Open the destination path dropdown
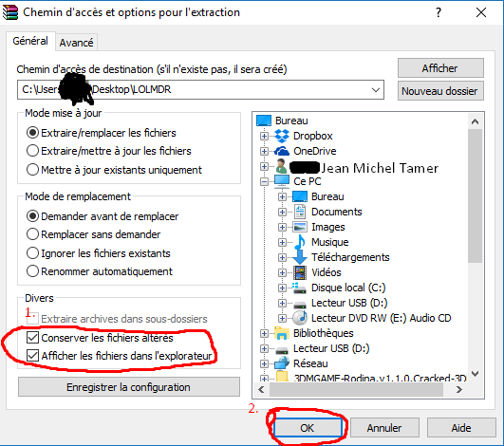 click(x=376, y=89)
